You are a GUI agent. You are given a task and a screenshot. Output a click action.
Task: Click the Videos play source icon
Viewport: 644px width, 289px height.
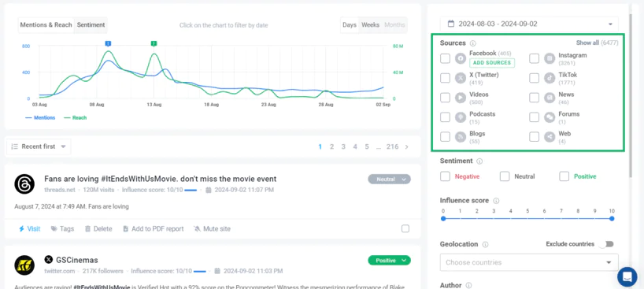(x=461, y=98)
